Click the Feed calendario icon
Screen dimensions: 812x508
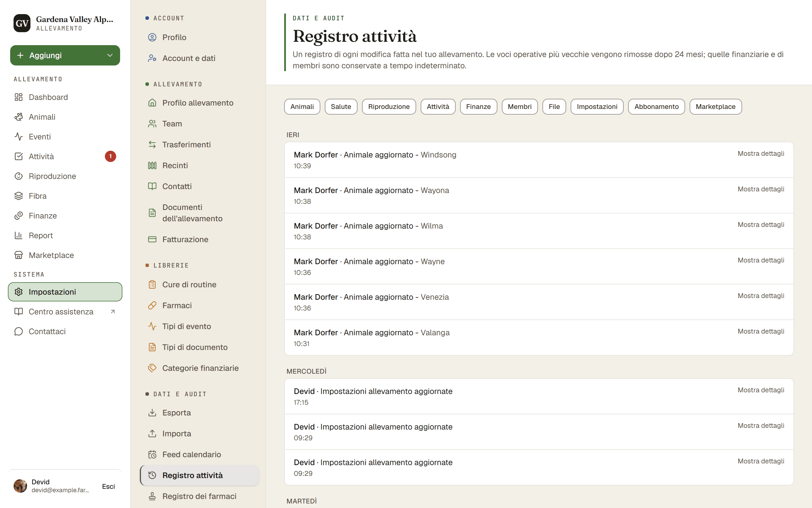point(152,454)
